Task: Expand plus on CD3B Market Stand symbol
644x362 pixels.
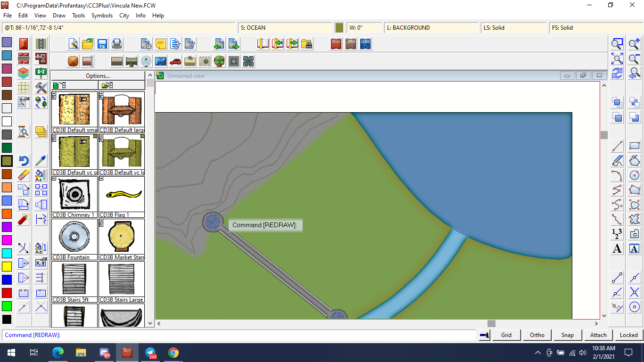Action: tap(101, 221)
